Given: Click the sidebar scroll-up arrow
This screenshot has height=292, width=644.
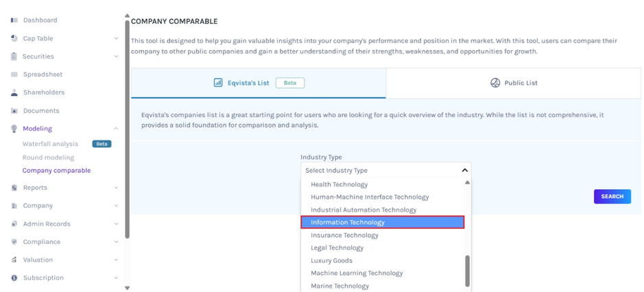Looking at the screenshot, I should (x=128, y=16).
